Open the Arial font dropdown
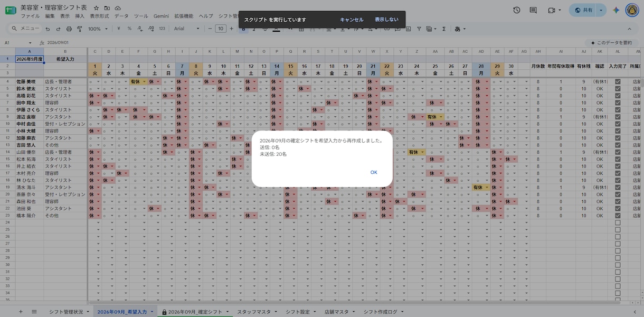 coord(187,29)
